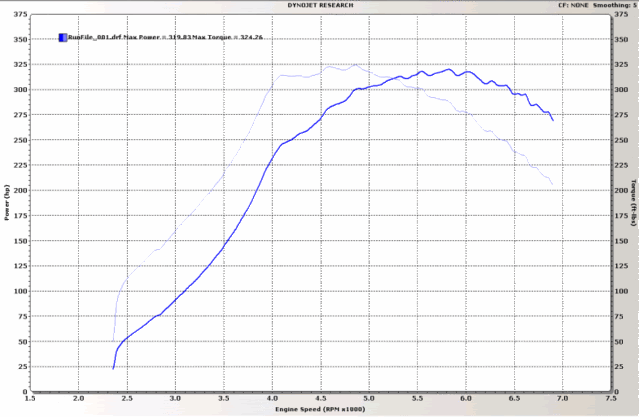Click the 50 label on the Torque axis
This screenshot has width=639, height=417.
tap(619, 342)
